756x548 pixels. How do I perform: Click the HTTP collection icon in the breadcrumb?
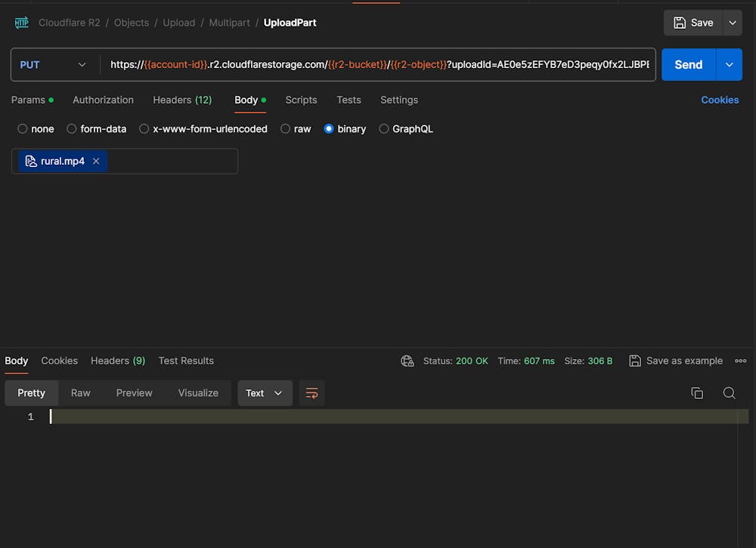point(21,23)
